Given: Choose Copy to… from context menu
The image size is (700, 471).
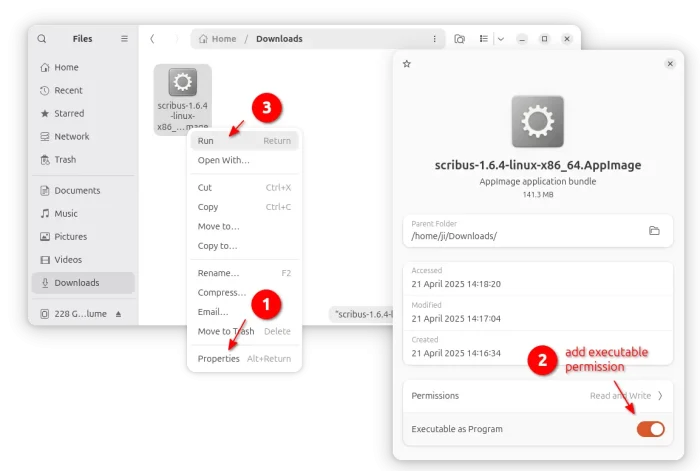Looking at the screenshot, I should [x=244, y=246].
